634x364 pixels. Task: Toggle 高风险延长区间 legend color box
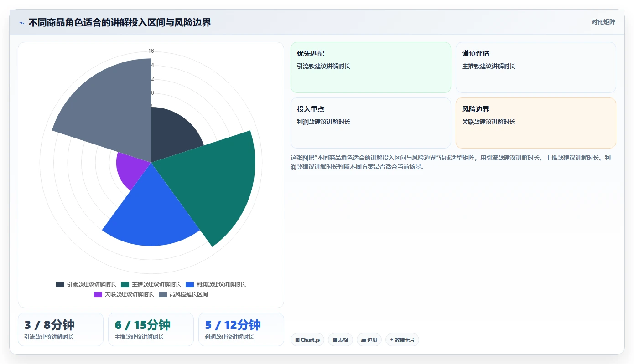163,294
